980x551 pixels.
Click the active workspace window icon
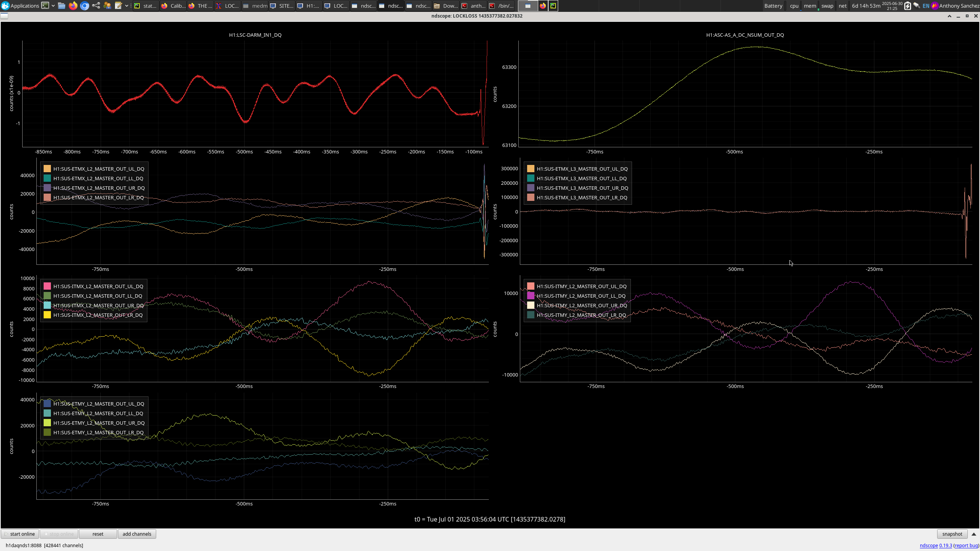(x=528, y=6)
